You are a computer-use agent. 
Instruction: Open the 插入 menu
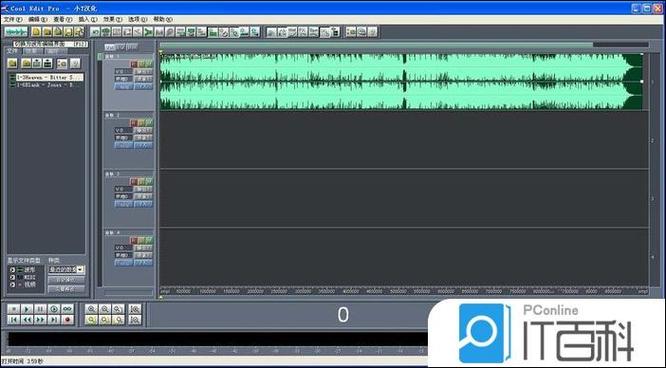(87, 20)
